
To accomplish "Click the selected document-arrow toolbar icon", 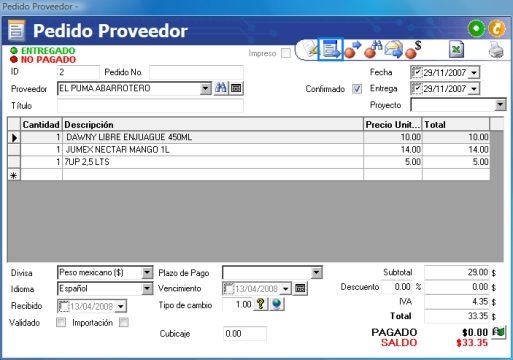I will (x=330, y=49).
